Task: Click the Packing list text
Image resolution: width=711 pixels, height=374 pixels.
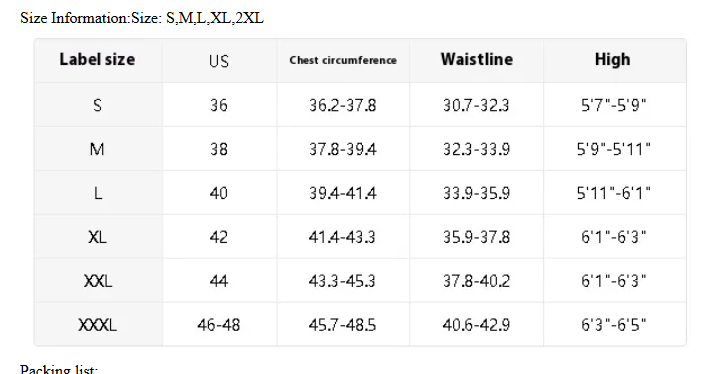Action: tap(59, 369)
